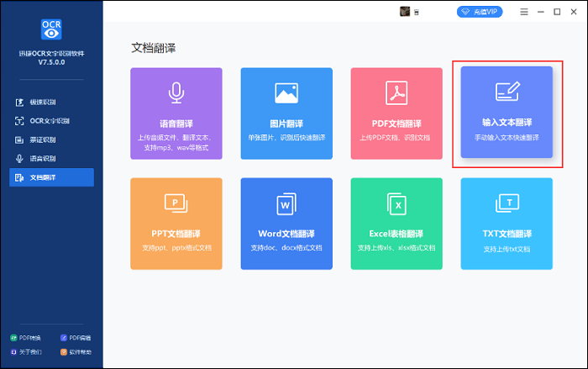The image size is (588, 369).
Task: Open the Excel表格翻译 tile
Action: [x=396, y=223]
